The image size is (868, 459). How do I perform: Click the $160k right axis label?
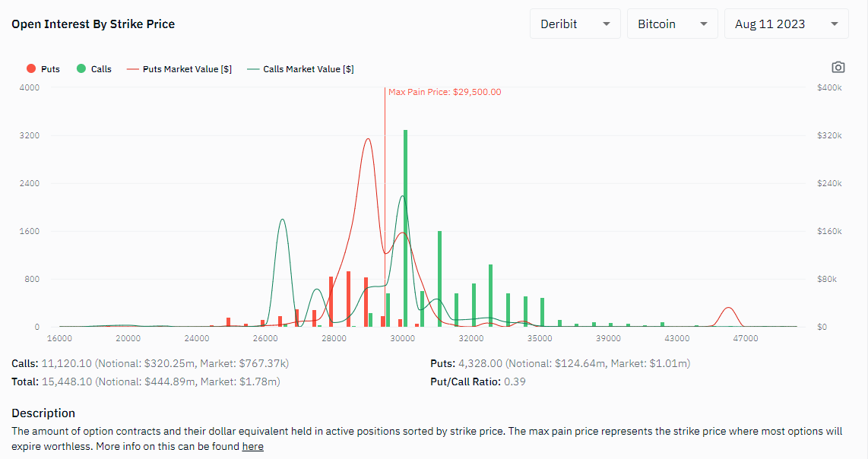point(829,232)
